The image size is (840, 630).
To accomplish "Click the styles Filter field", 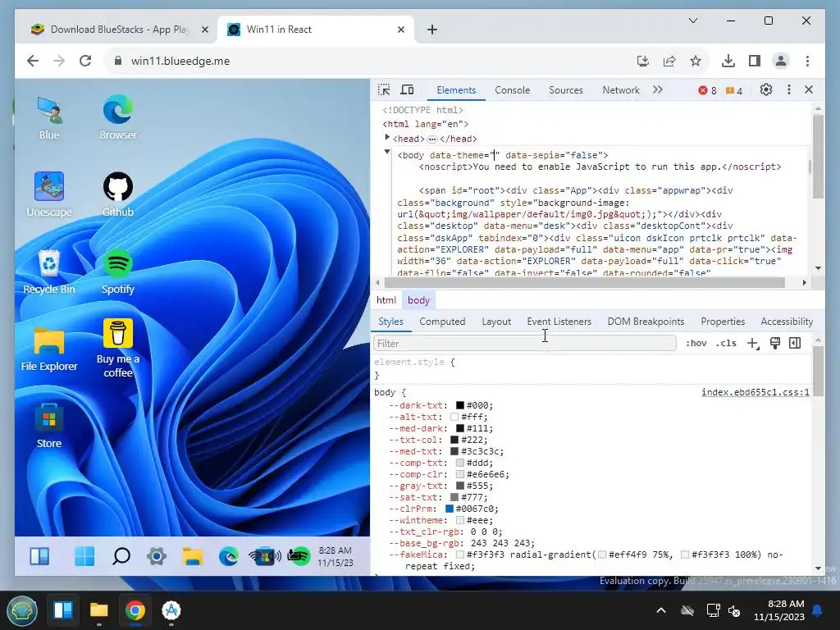I will click(524, 344).
